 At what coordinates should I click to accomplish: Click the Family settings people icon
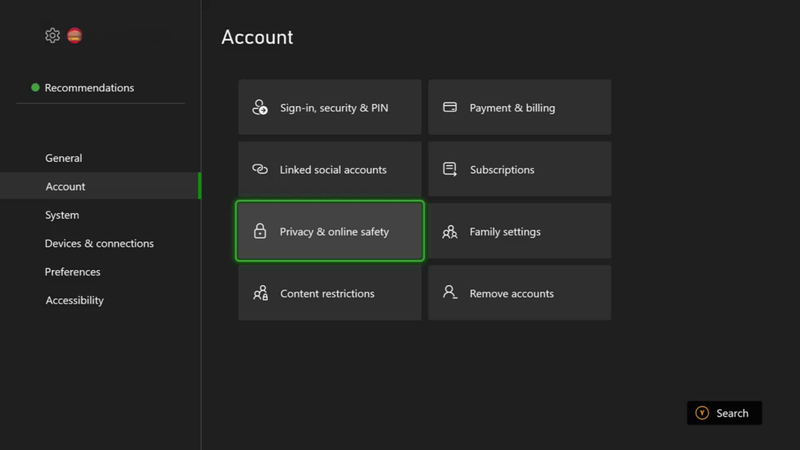449,232
